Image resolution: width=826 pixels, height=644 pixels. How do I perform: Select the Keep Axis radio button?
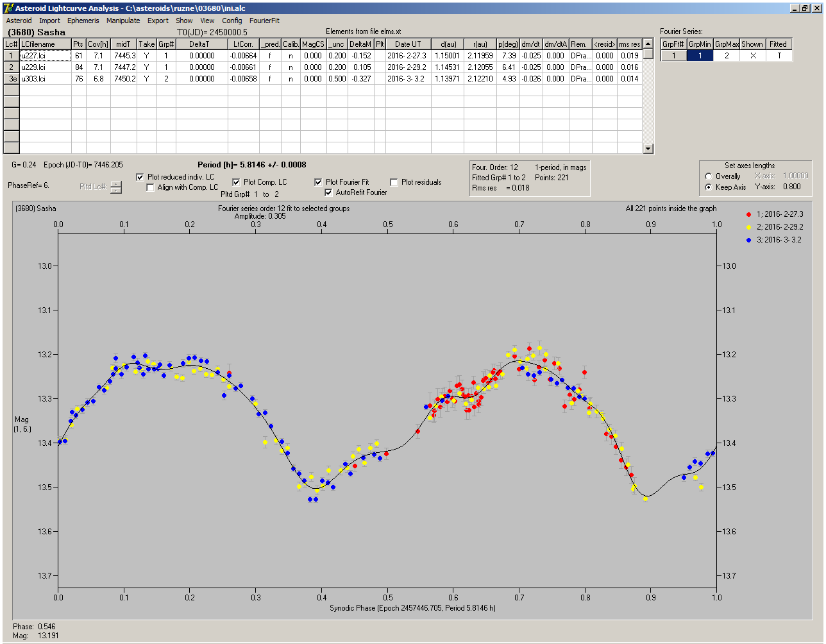coord(708,187)
